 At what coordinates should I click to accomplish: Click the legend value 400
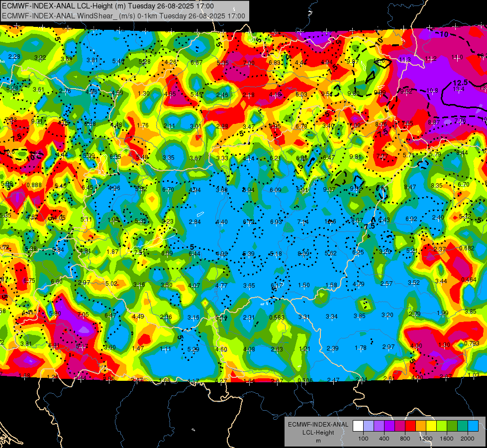pyautogui.click(x=384, y=439)
